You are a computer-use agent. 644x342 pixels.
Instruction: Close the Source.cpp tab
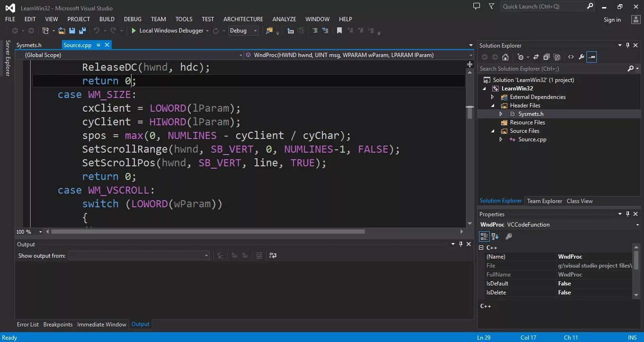[107, 45]
